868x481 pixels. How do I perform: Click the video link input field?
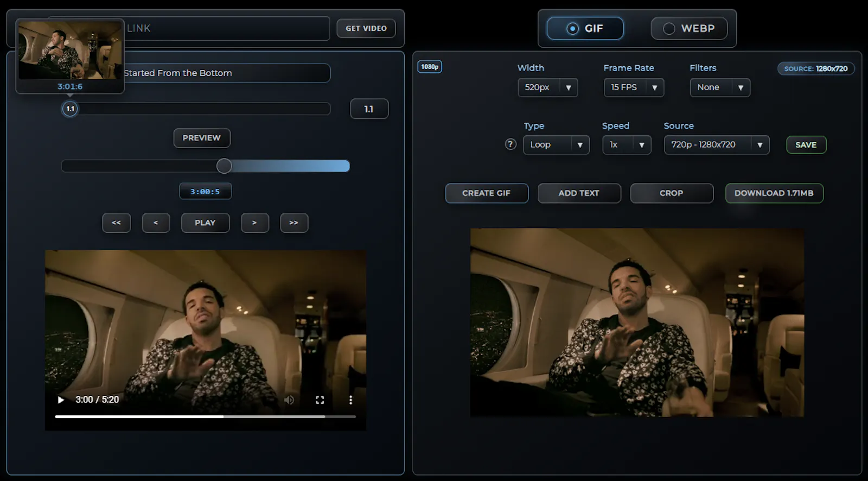tap(189, 28)
